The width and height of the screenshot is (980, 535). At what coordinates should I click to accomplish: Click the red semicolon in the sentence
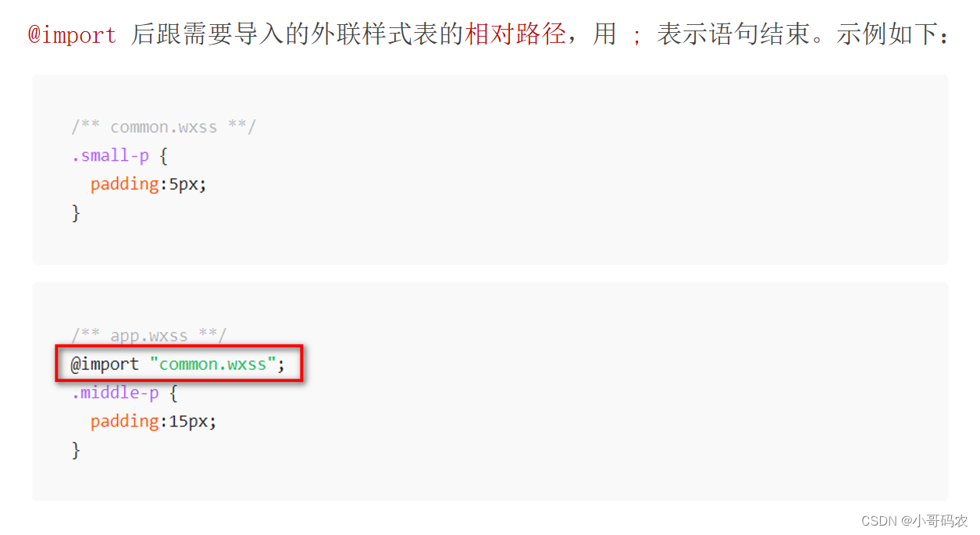point(636,37)
